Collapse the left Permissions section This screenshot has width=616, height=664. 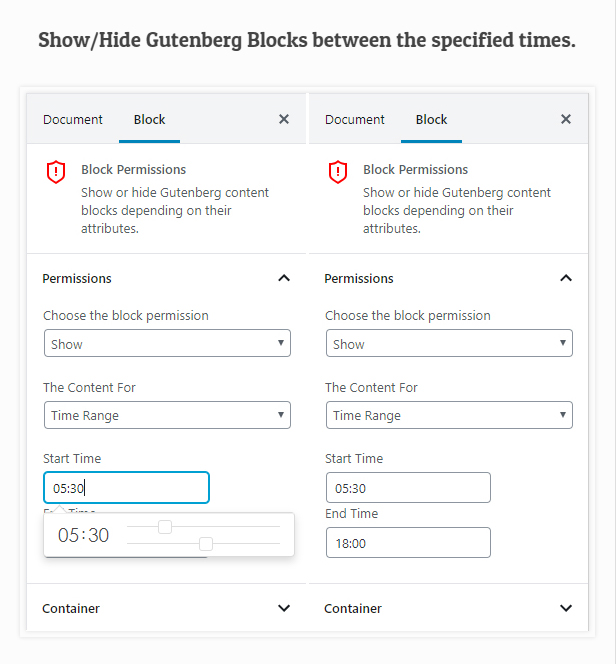point(284,278)
